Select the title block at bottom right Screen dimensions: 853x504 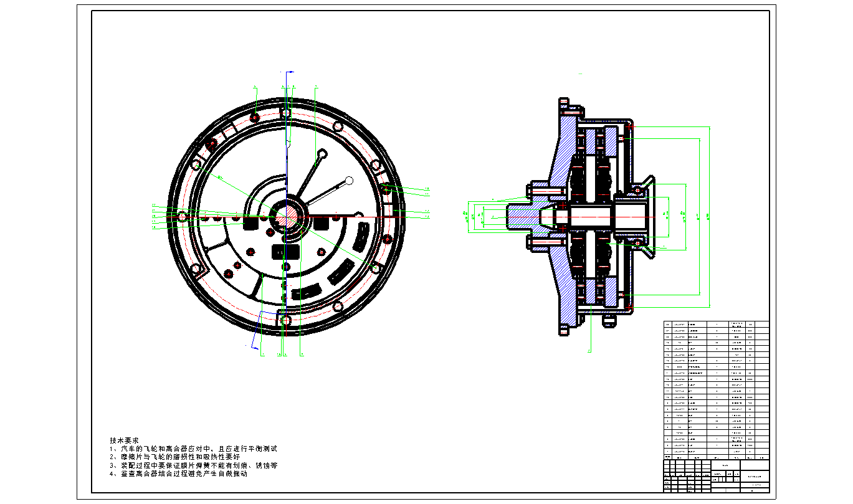click(x=717, y=475)
